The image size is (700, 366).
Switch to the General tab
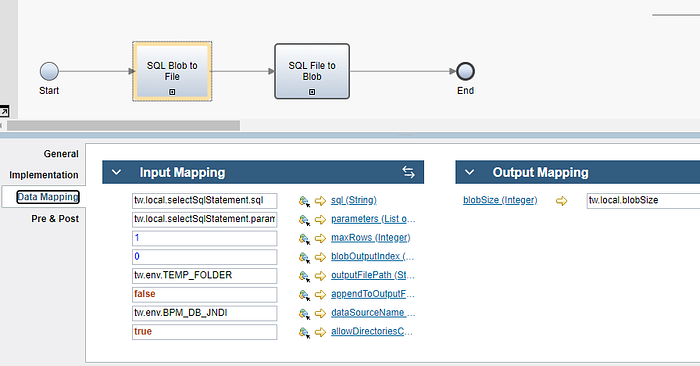pos(61,154)
